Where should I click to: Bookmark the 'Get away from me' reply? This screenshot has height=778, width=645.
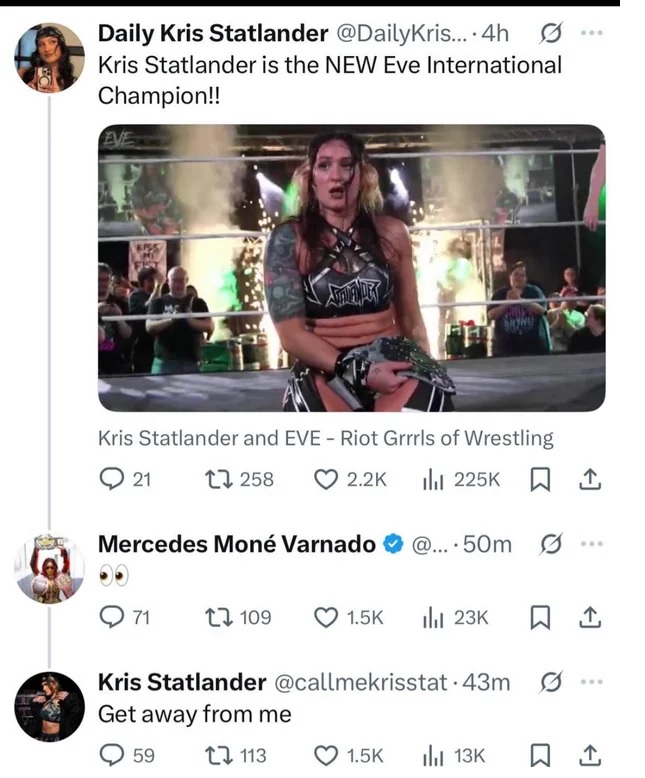pos(541,755)
